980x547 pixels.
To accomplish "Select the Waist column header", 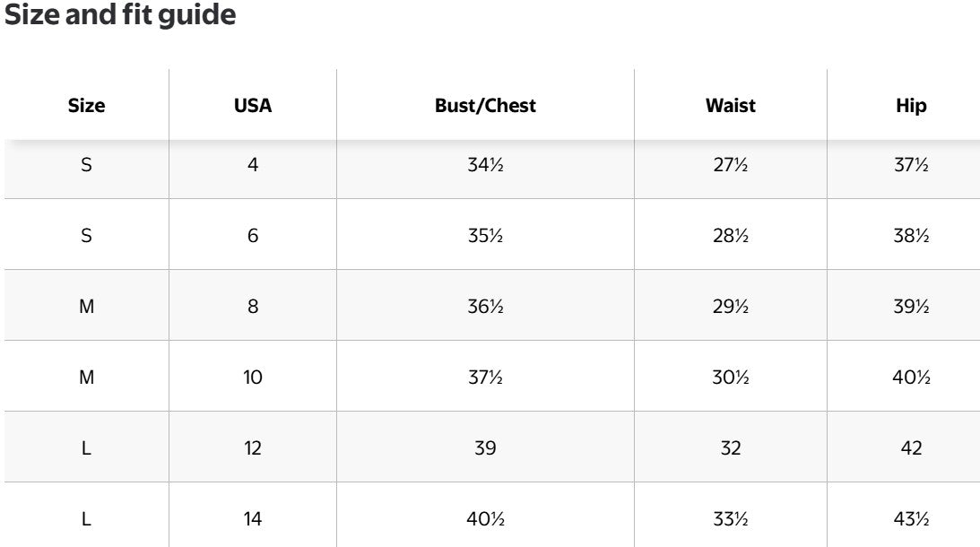I will click(x=730, y=106).
